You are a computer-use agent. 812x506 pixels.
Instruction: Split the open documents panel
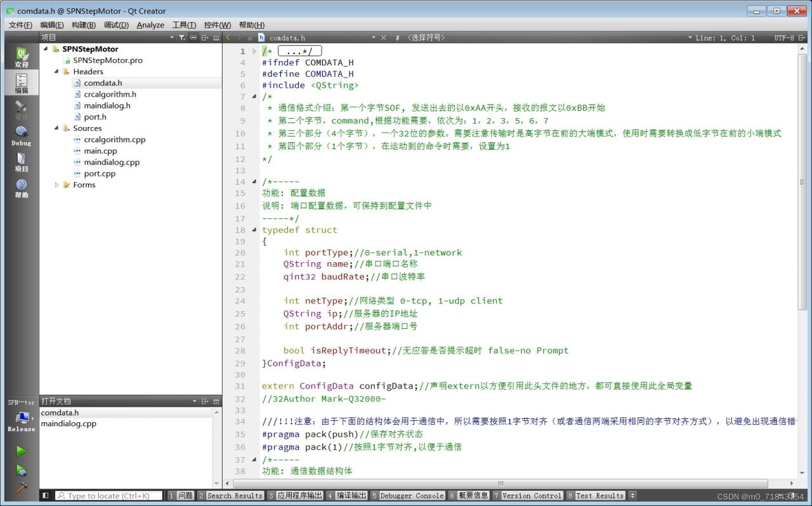click(x=205, y=401)
